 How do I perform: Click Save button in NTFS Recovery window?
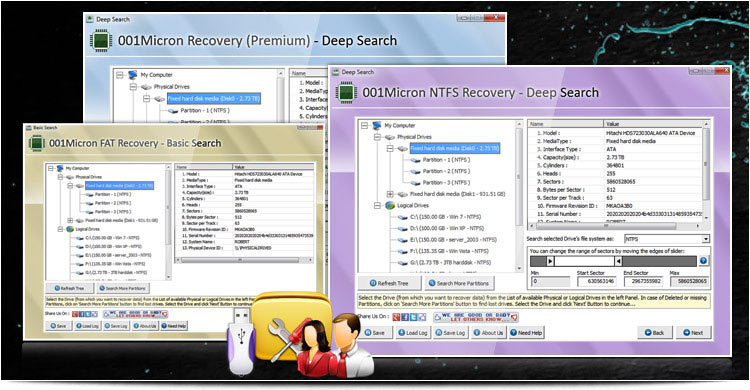pos(375,333)
